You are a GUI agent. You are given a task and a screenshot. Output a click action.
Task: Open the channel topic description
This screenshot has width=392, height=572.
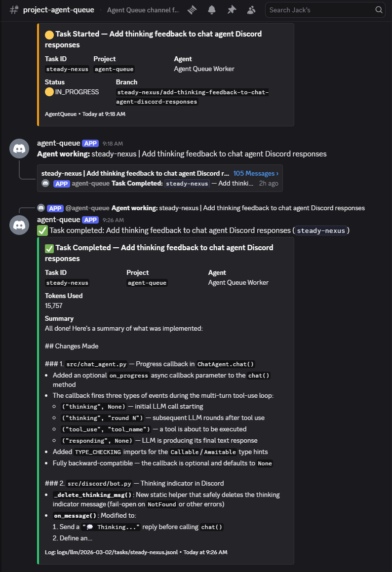tap(143, 9)
